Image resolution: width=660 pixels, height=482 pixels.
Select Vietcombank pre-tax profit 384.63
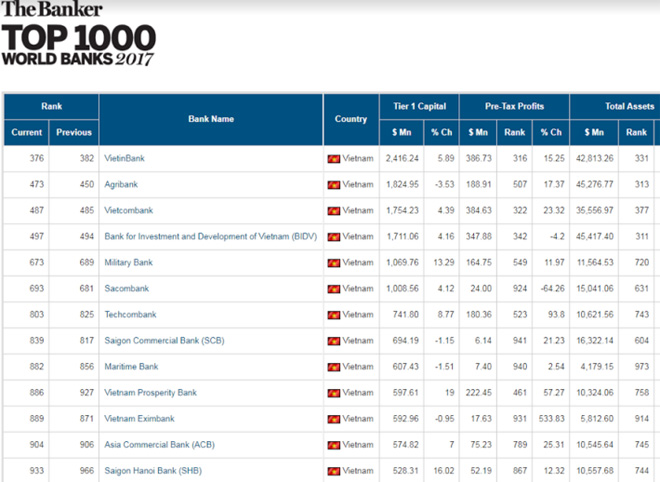pos(479,210)
